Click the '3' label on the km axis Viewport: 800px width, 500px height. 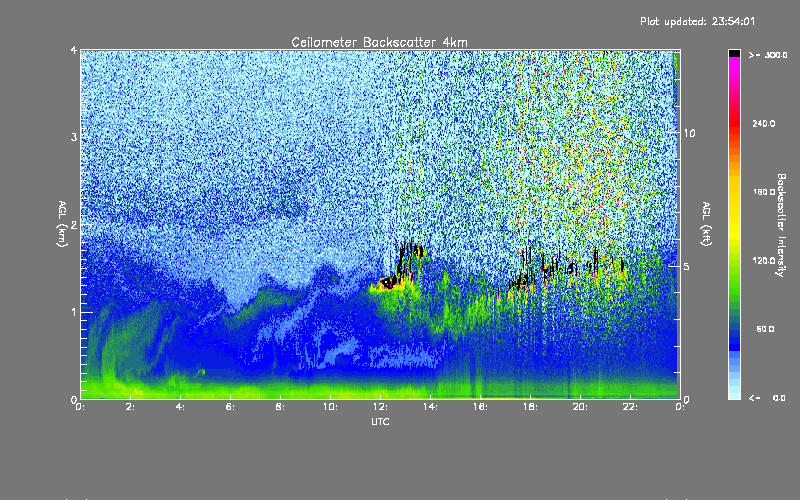[74, 137]
